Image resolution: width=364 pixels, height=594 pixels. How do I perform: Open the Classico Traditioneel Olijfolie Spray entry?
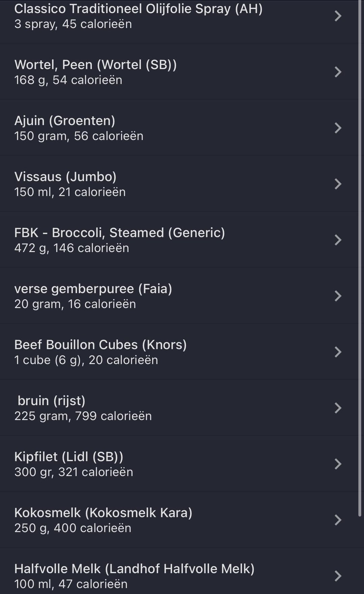138,16
